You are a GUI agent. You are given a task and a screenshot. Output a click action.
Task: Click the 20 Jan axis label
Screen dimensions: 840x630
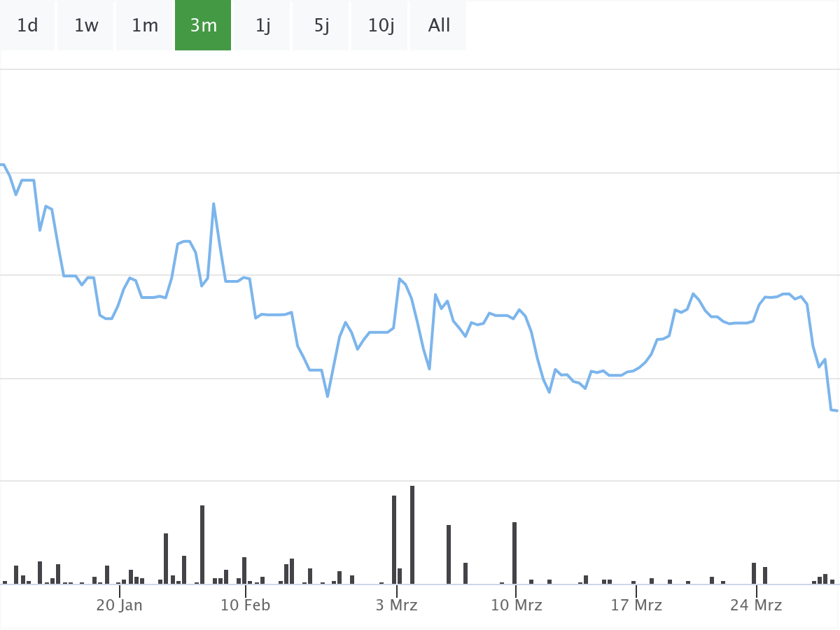coord(119,605)
